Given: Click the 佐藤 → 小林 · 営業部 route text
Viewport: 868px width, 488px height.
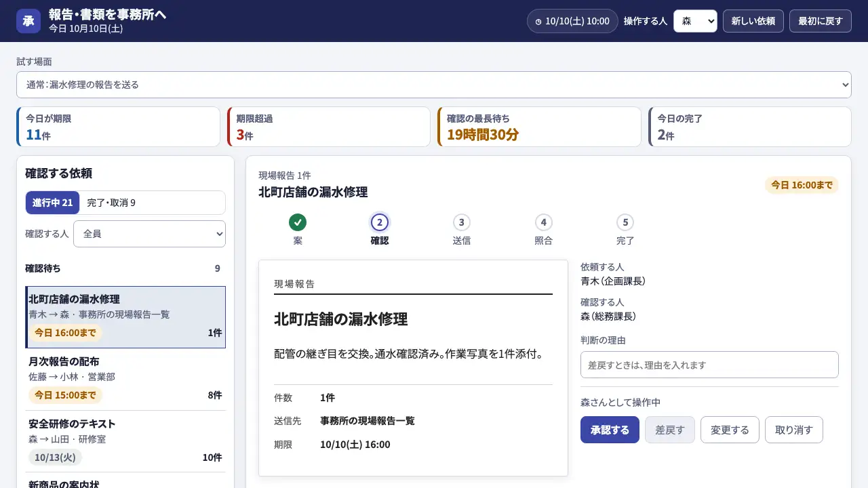Looking at the screenshot, I should (x=72, y=377).
